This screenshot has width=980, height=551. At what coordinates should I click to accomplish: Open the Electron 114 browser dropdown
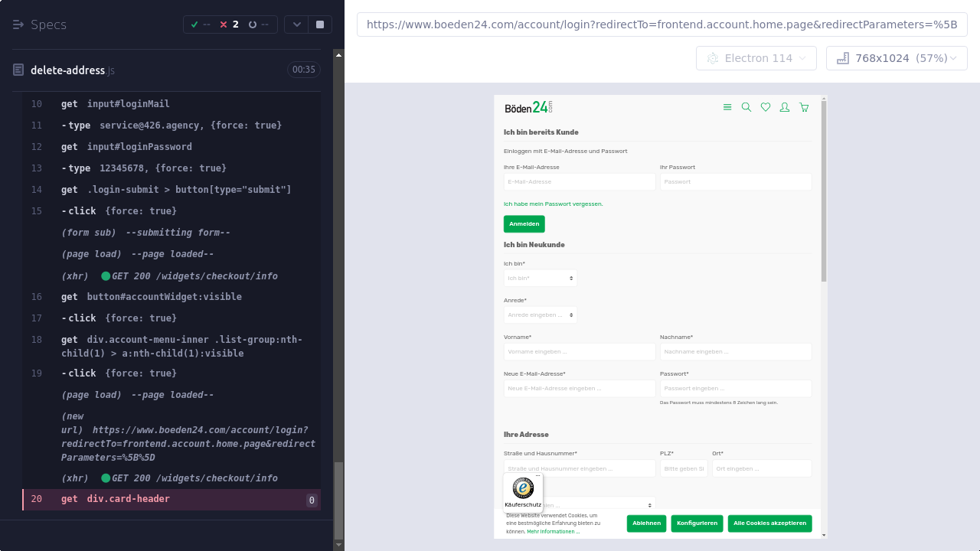tap(756, 58)
